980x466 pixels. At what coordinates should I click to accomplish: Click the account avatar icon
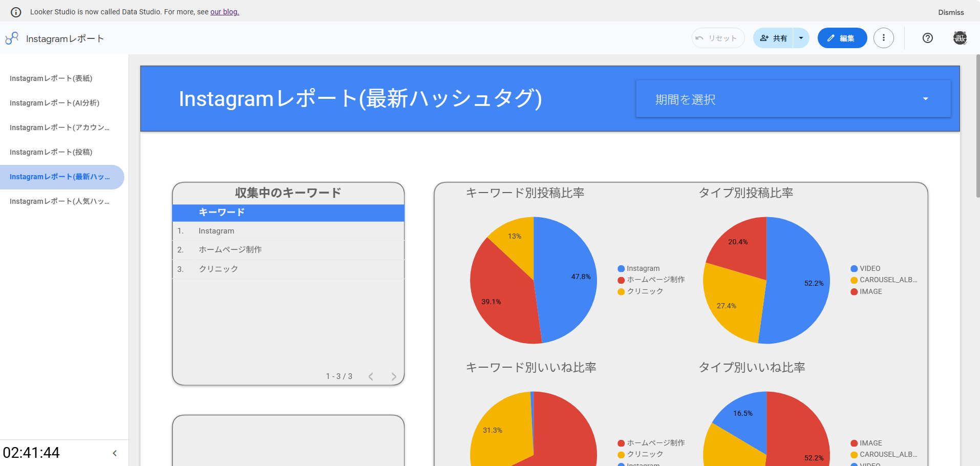coord(960,38)
